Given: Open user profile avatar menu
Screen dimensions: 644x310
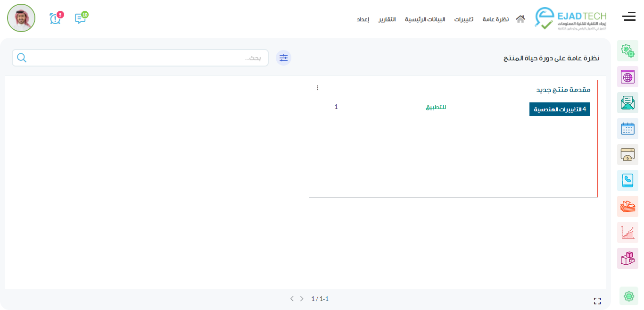Looking at the screenshot, I should coord(21,18).
